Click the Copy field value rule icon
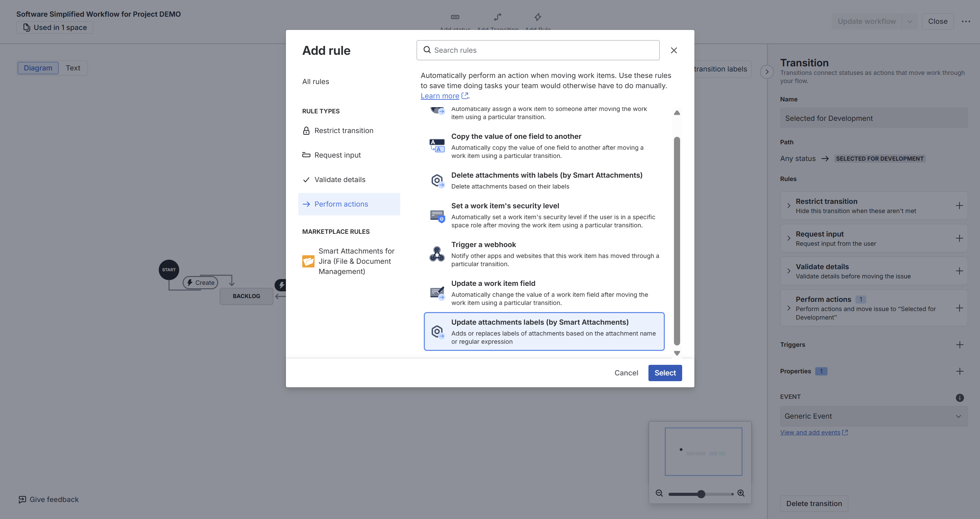The height and width of the screenshot is (519, 980). (437, 146)
